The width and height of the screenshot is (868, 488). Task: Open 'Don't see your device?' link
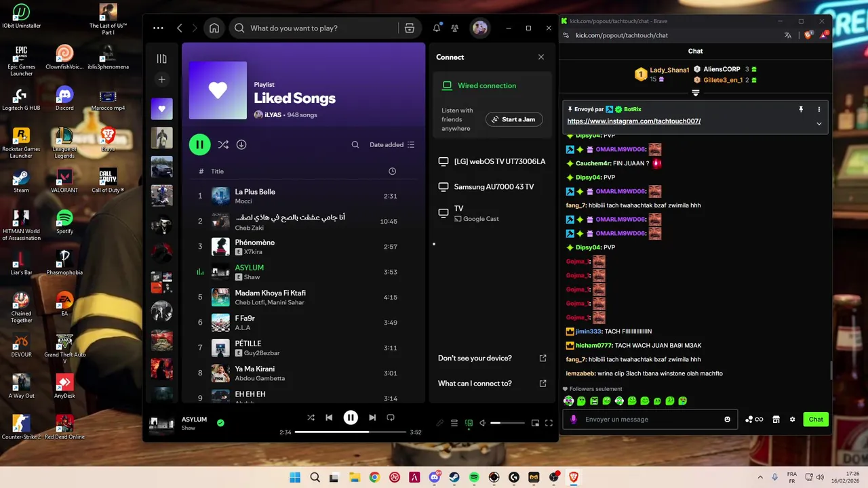pyautogui.click(x=492, y=358)
